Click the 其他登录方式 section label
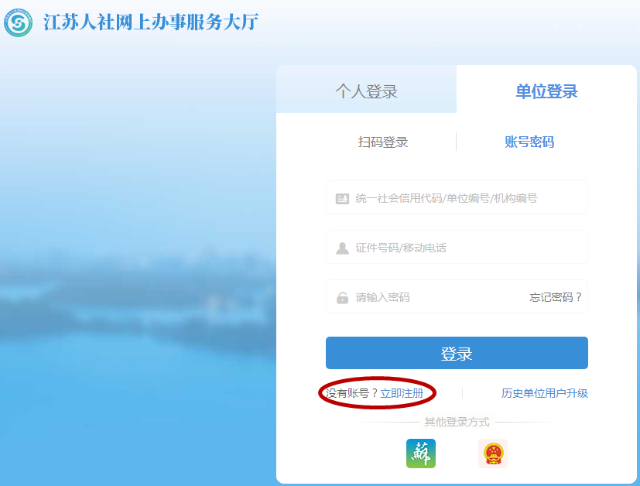 456,421
